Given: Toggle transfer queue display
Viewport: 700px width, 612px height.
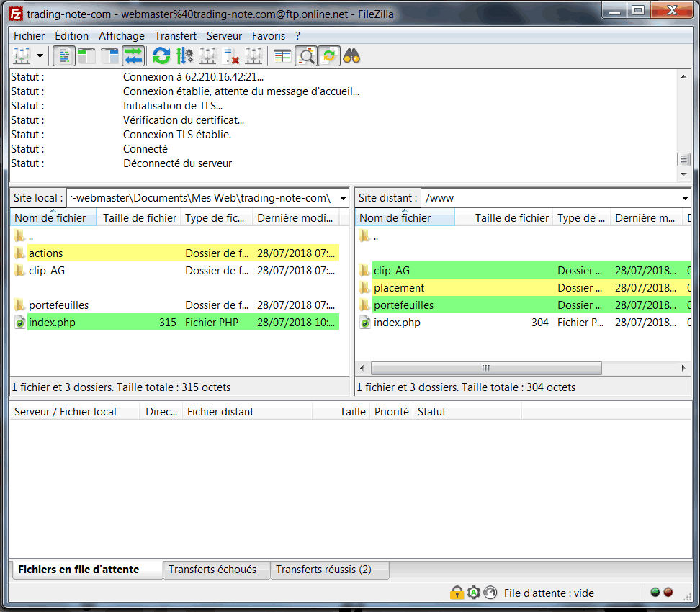Looking at the screenshot, I should tap(133, 56).
